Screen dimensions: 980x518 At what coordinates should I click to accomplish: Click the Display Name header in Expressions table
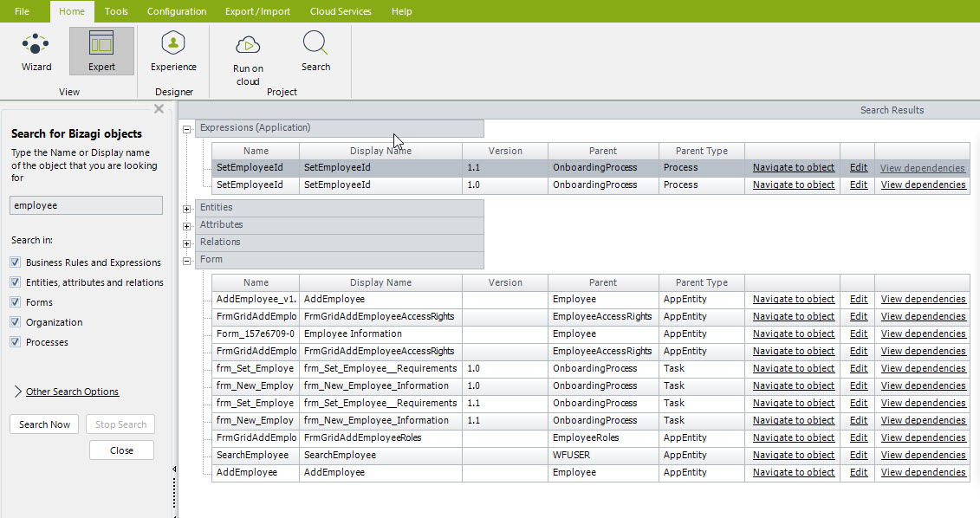[380, 151]
